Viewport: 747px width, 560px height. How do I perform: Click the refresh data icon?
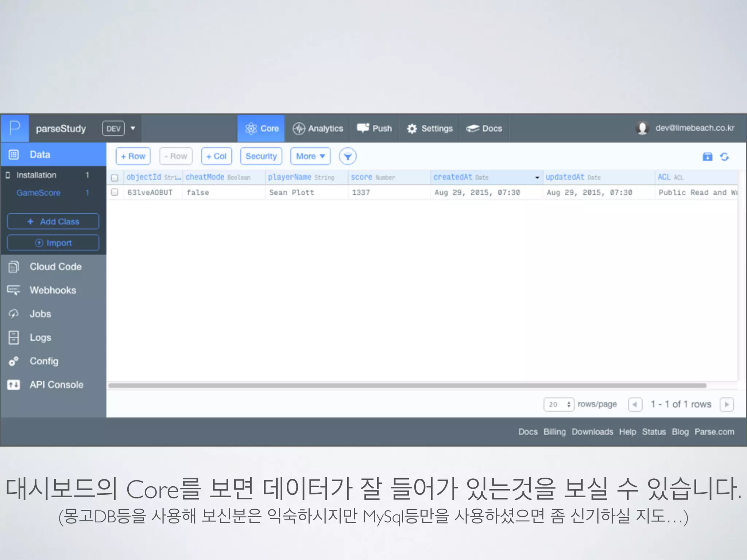[724, 156]
